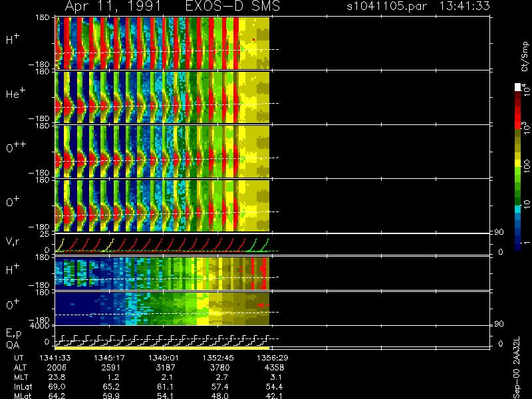Screen dimensions: 532x399
Task: Pick the dark blue bottom of color bar
Action: coord(518,247)
